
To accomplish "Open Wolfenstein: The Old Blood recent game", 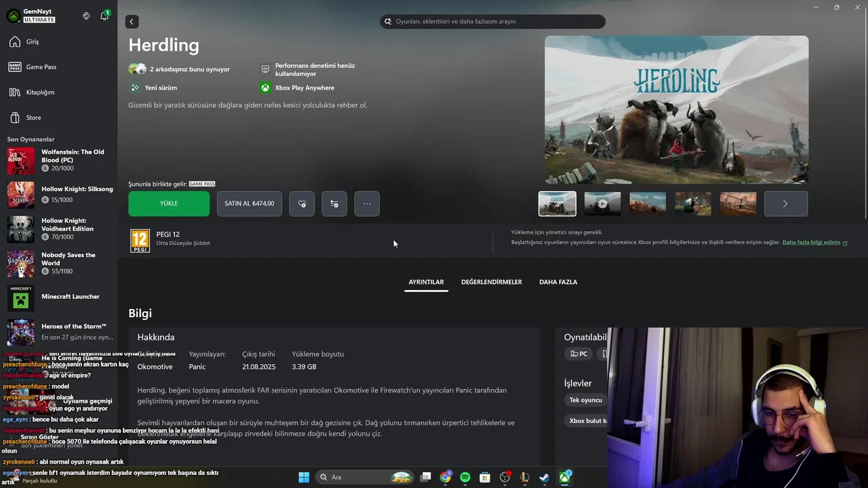I will pyautogui.click(x=60, y=161).
